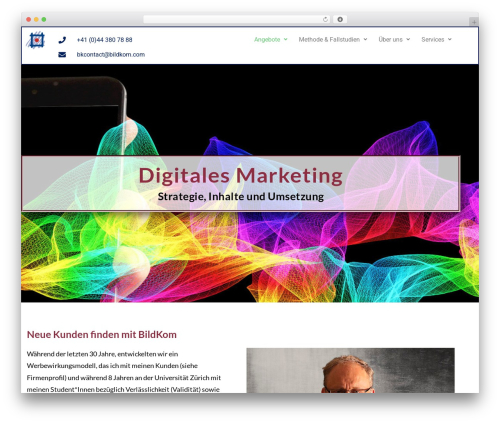Click the Strategie, Inhalte und Umsetzung subtitle
This screenshot has height=423, width=500.
pos(240,196)
